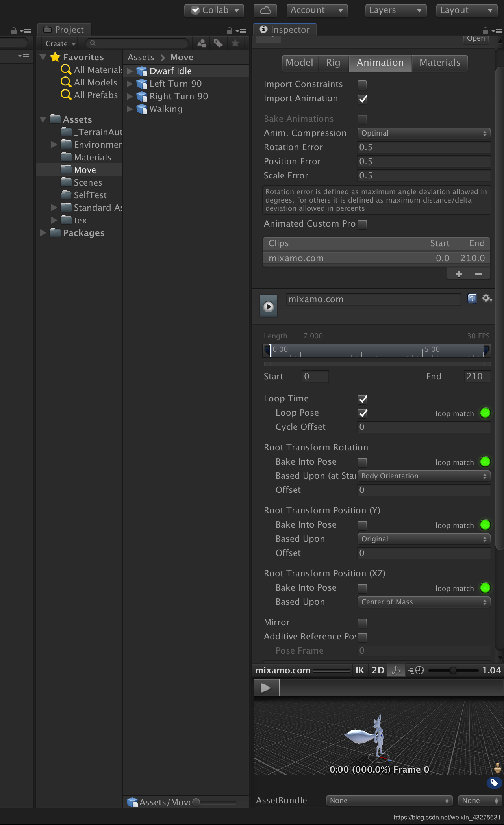Image resolution: width=504 pixels, height=825 pixels.
Task: Remove selected clip with minus button
Action: point(478,274)
